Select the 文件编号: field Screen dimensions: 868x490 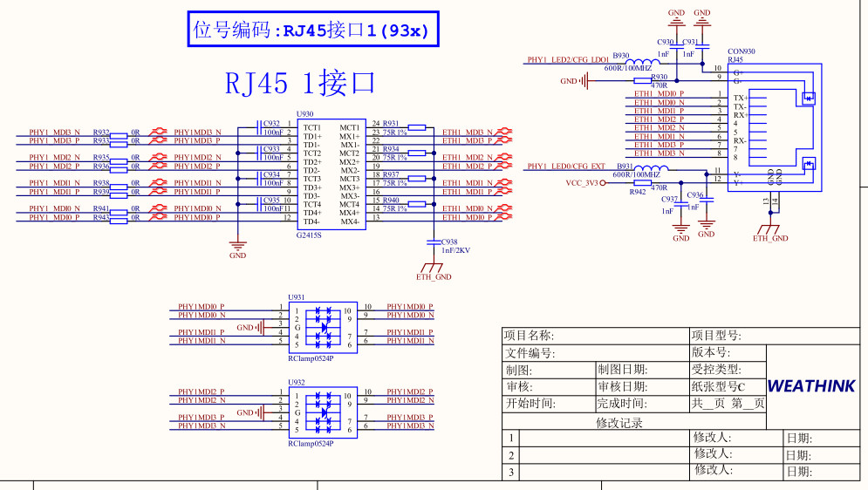point(596,353)
